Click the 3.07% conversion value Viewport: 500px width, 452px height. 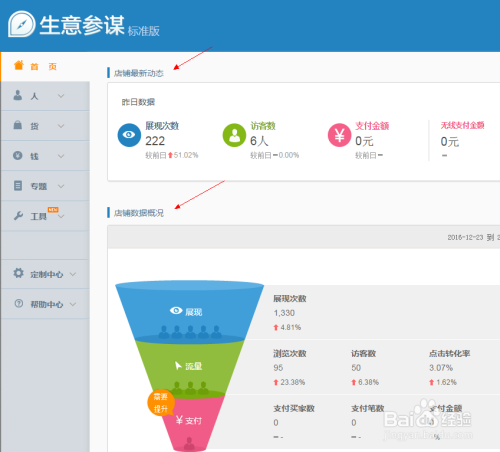[441, 368]
